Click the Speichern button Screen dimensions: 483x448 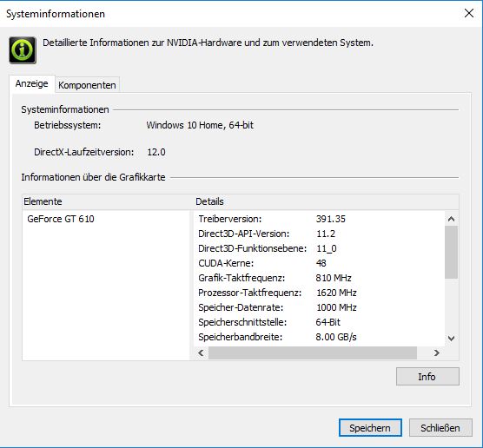pos(370,428)
